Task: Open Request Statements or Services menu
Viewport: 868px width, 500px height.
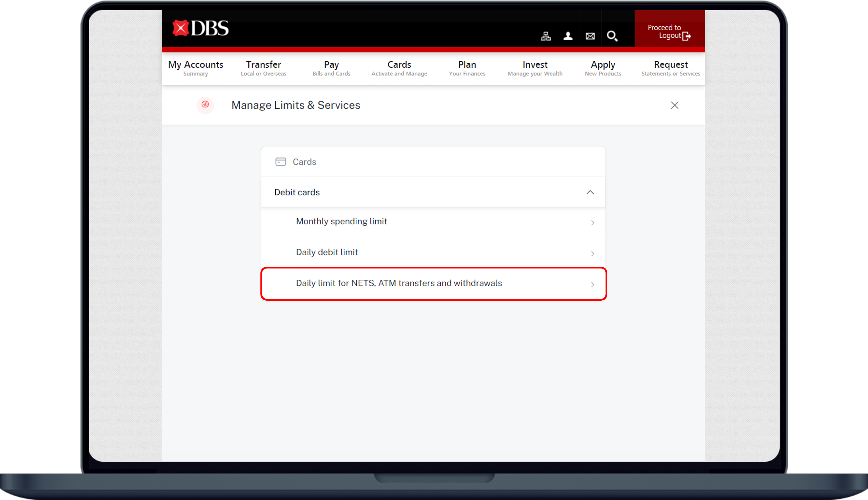Action: pyautogui.click(x=670, y=68)
